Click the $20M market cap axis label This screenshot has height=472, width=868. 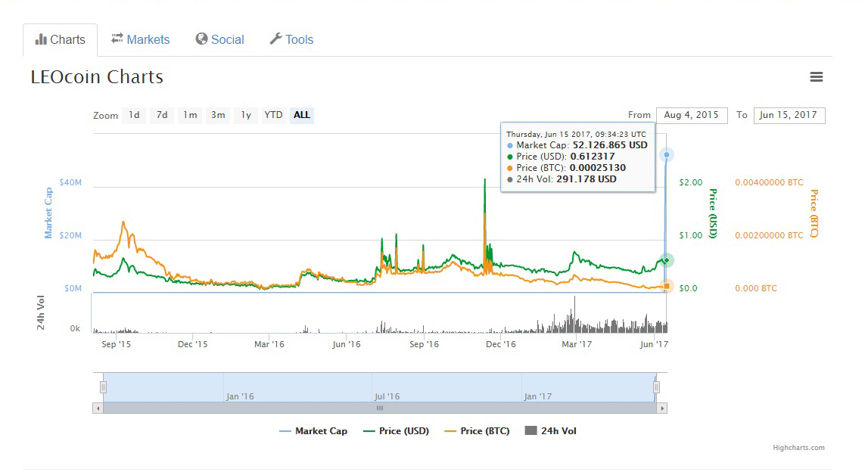(x=70, y=236)
